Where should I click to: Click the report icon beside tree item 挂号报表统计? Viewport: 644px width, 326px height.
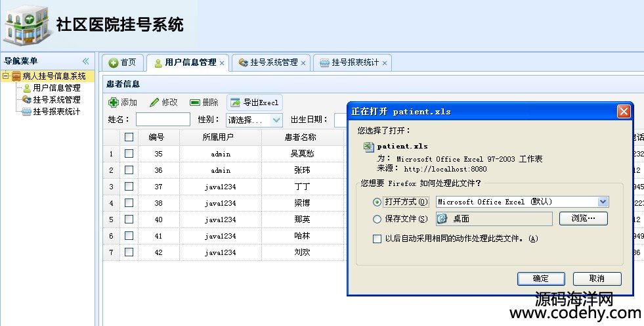point(27,112)
